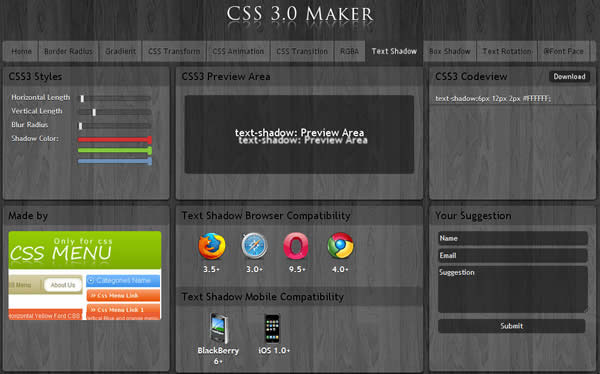Click the Safari 3.0+ version label
This screenshot has height=374, width=600.
coord(254,269)
